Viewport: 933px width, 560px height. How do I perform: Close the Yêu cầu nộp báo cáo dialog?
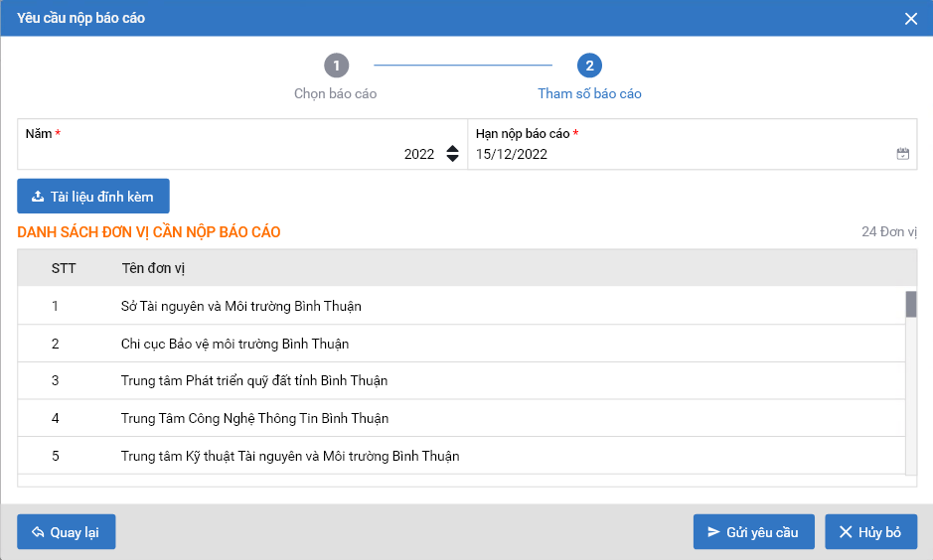tap(910, 19)
